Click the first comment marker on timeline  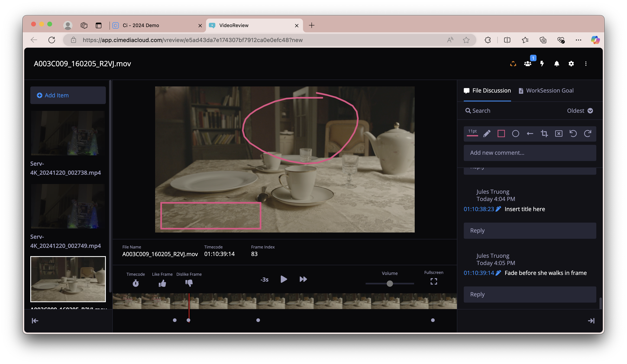pos(175,320)
